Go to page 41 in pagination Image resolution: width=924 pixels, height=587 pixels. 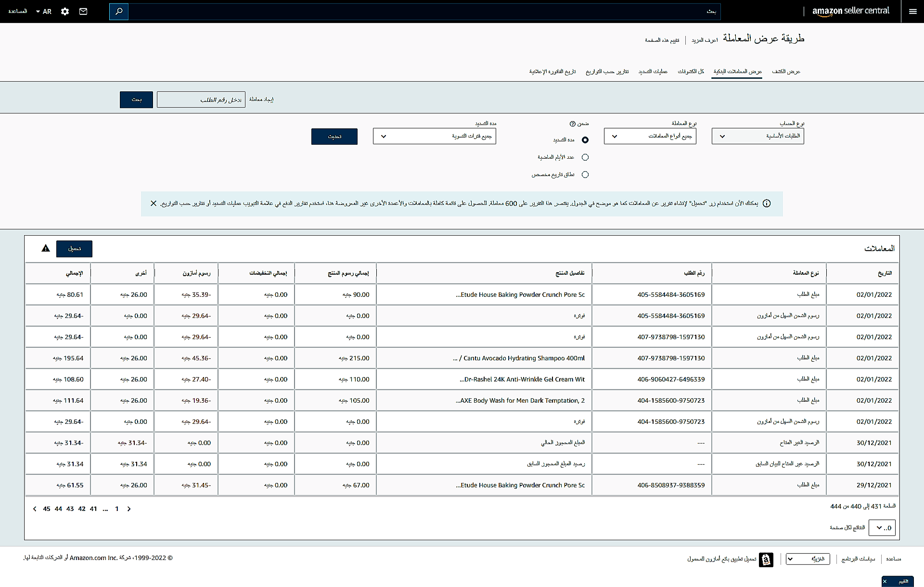point(93,509)
